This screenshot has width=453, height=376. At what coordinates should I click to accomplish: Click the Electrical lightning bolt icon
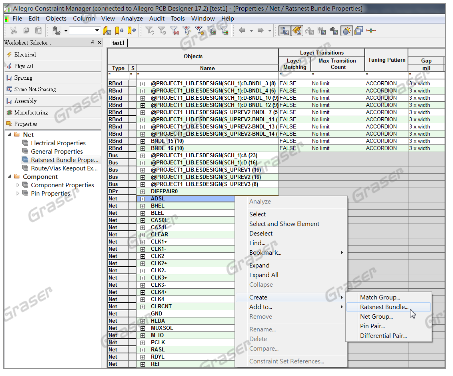coord(9,54)
